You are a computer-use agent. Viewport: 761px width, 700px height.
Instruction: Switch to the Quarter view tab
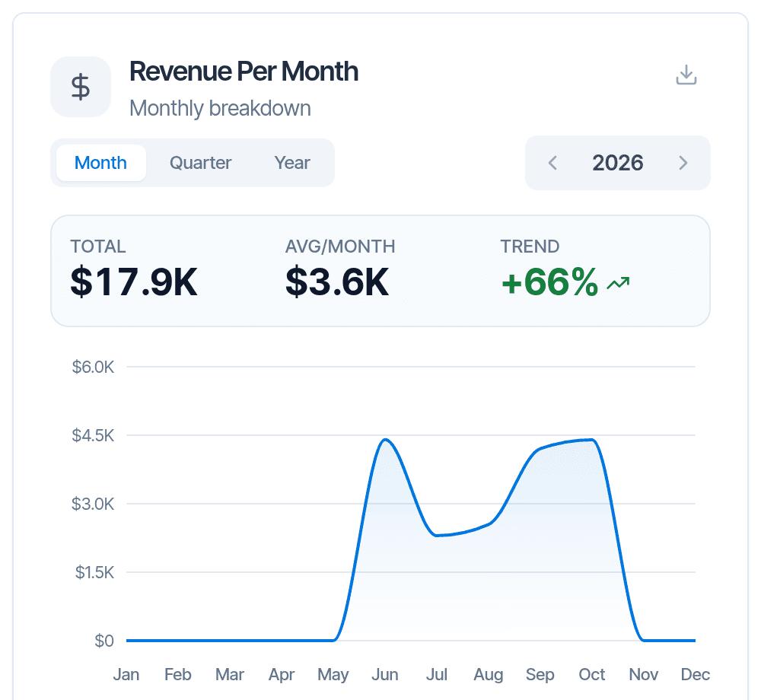200,163
